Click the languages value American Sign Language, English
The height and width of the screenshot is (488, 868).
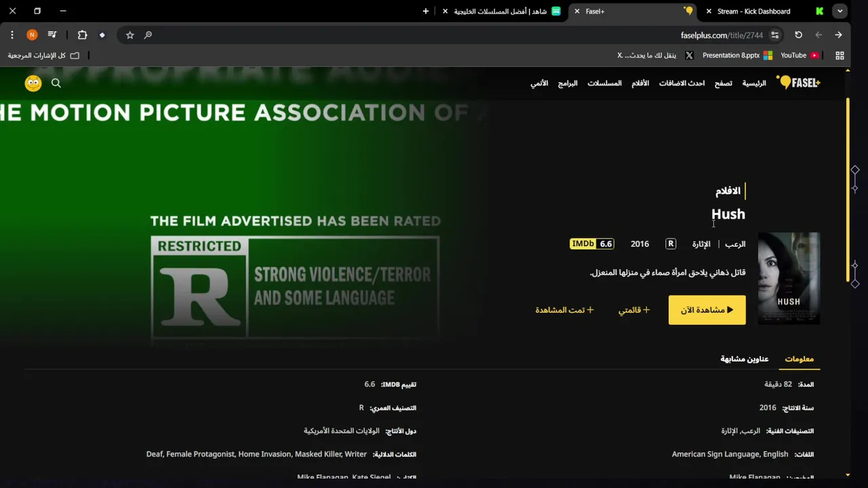coord(730,454)
